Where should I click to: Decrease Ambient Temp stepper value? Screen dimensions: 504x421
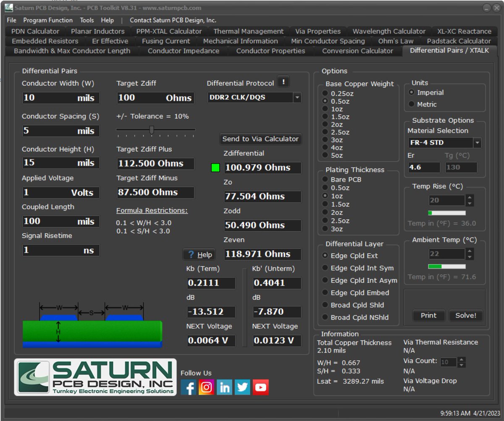tap(470, 257)
